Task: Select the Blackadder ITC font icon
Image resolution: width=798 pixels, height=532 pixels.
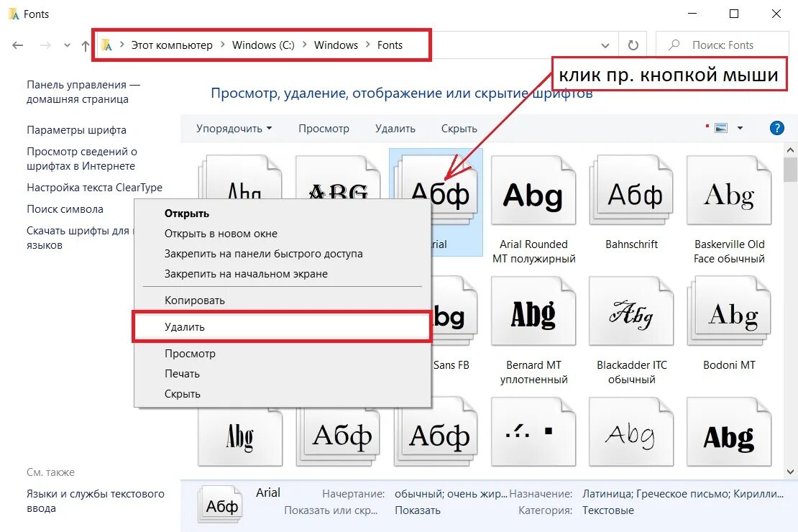Action: [x=631, y=311]
